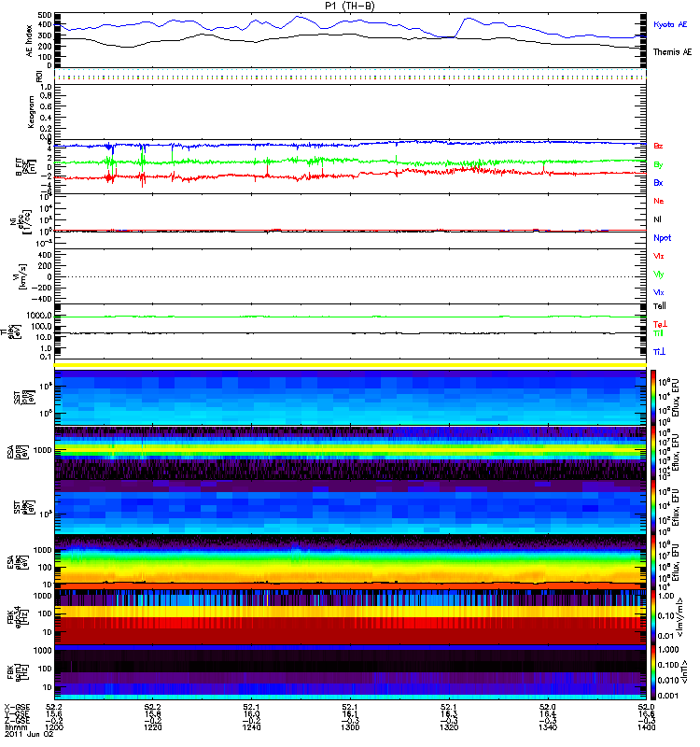700x747 pixels.
Task: Click the blue Npot legend label
Action: coord(663,238)
